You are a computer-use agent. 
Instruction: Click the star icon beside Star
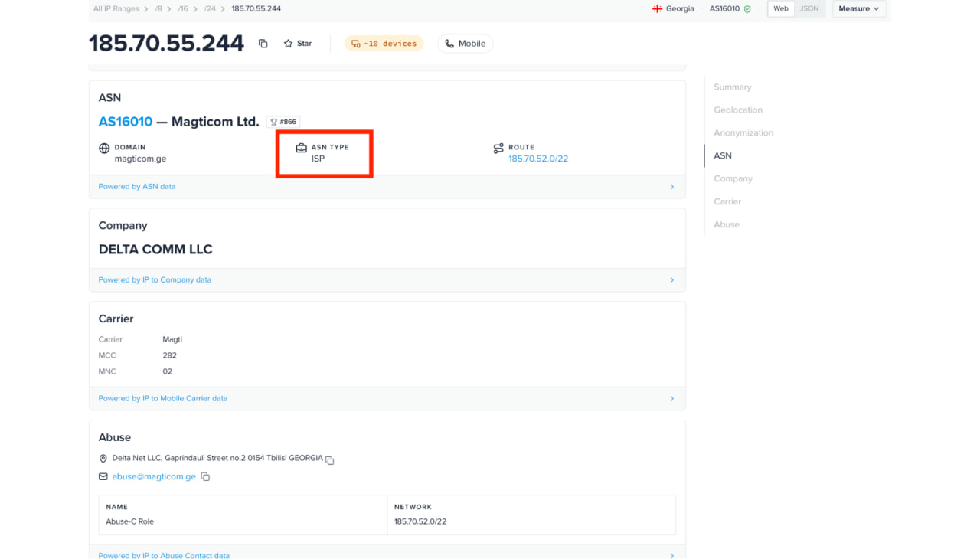click(x=288, y=44)
